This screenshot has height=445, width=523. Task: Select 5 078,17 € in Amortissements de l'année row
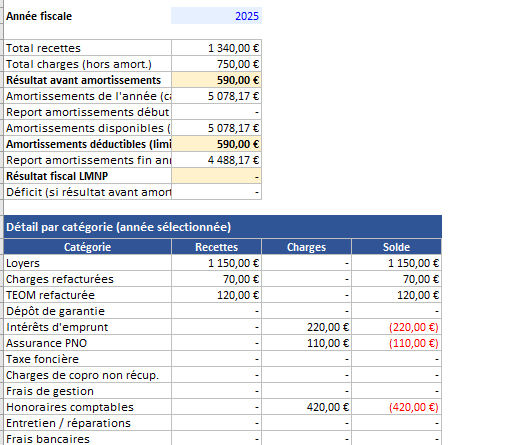tap(216, 96)
